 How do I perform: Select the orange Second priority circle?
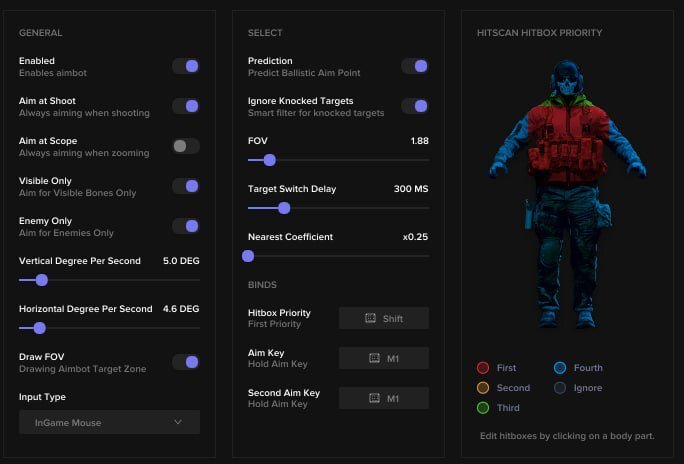coord(483,388)
